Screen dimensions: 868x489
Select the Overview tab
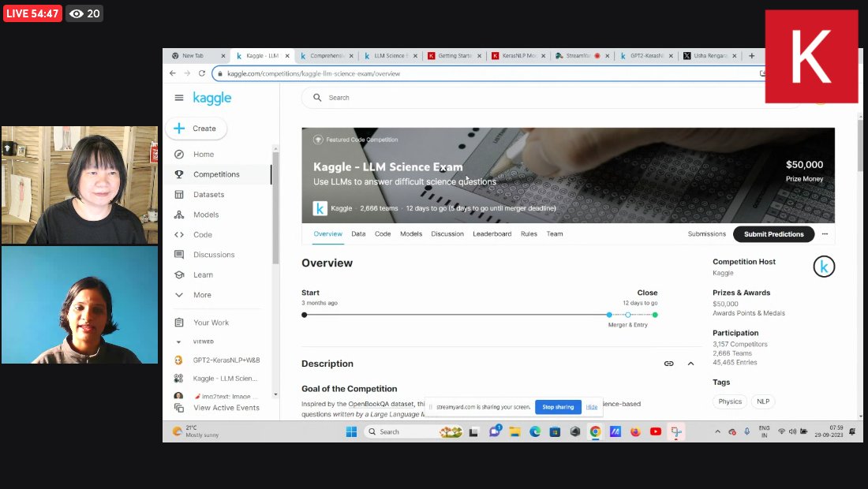327,234
